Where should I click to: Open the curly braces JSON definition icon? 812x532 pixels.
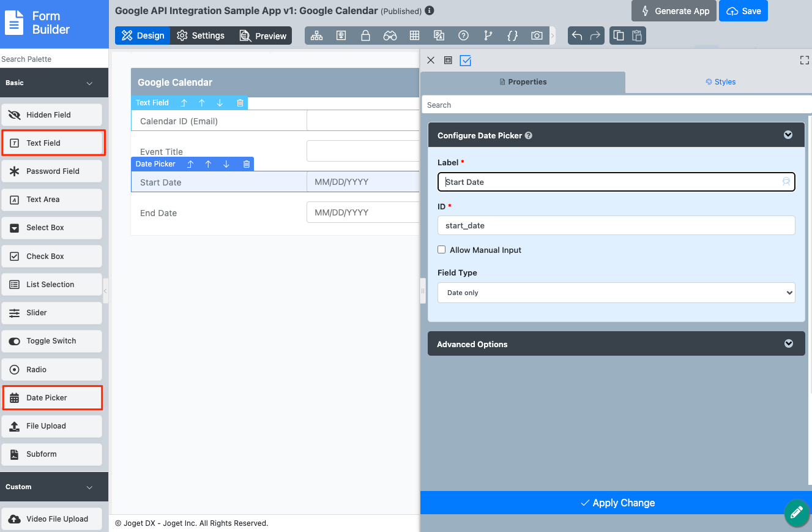[x=512, y=36]
